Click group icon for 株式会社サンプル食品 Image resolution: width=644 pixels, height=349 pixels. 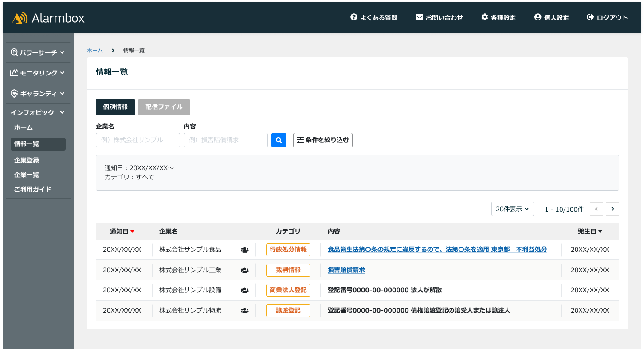click(x=244, y=250)
